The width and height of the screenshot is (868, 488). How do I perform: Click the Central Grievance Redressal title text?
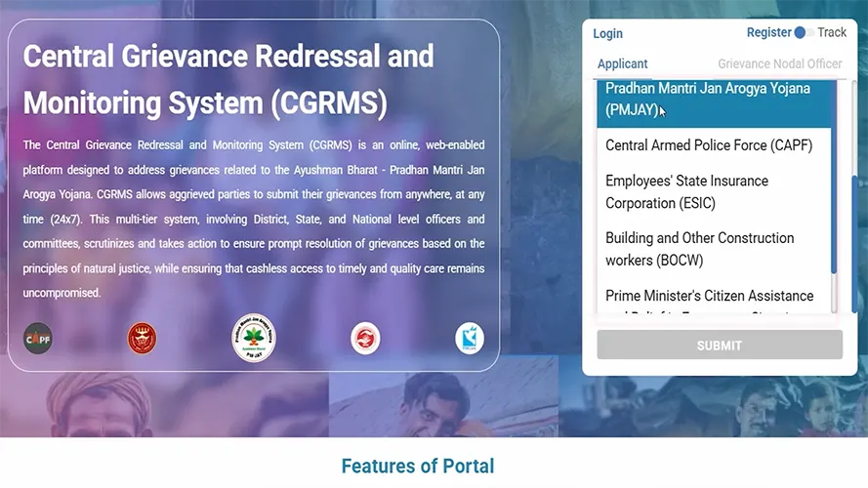228,80
